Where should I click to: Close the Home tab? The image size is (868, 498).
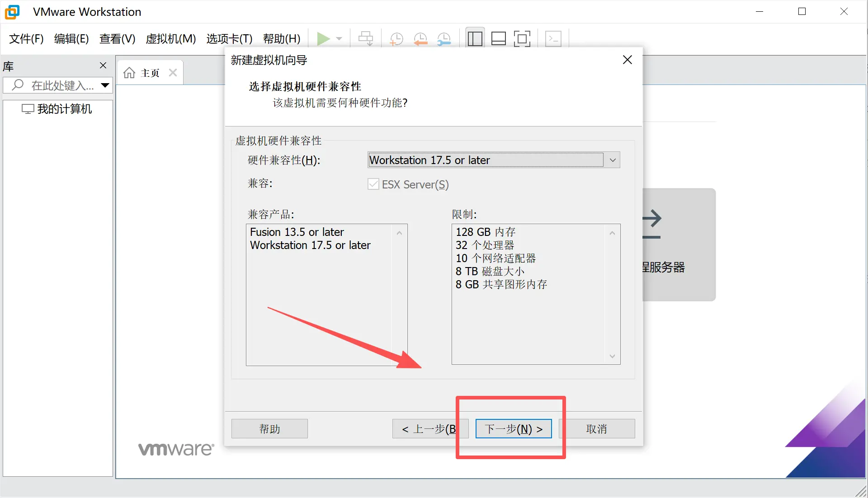173,73
